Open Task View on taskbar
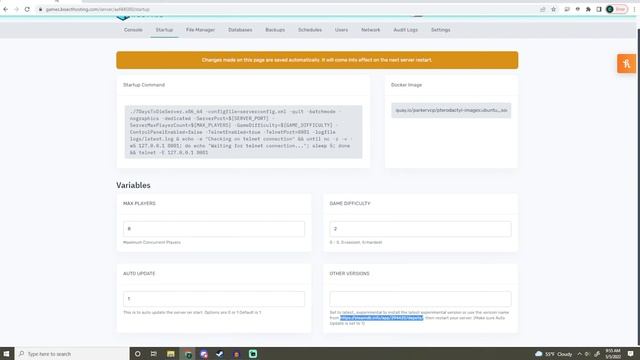640x360 pixels. click(153, 353)
